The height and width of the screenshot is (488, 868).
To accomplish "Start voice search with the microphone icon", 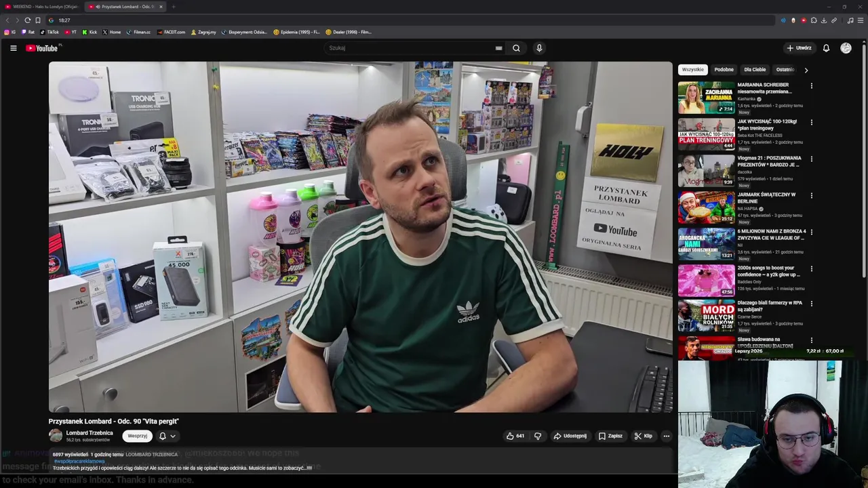I will [x=539, y=48].
